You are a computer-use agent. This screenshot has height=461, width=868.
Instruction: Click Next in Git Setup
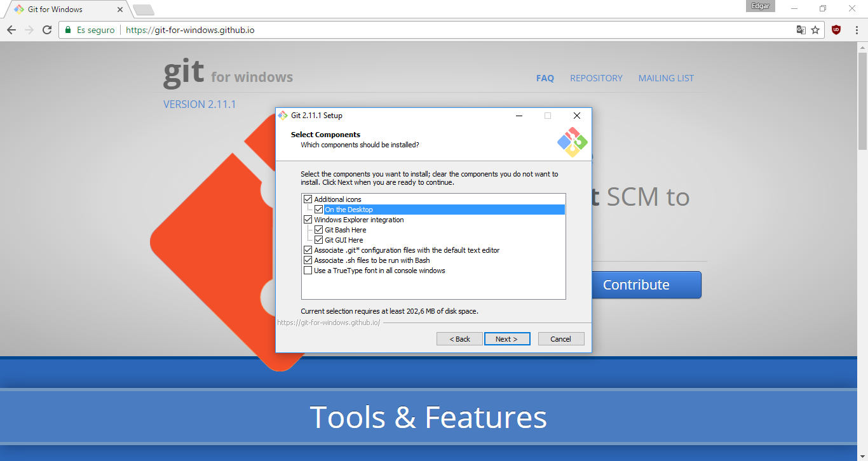(x=507, y=339)
